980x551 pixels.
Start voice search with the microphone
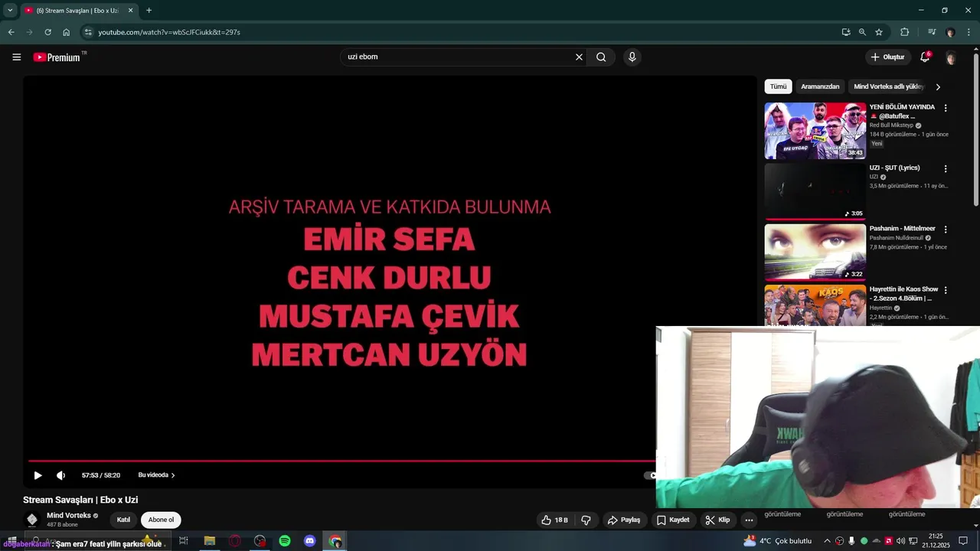point(632,57)
